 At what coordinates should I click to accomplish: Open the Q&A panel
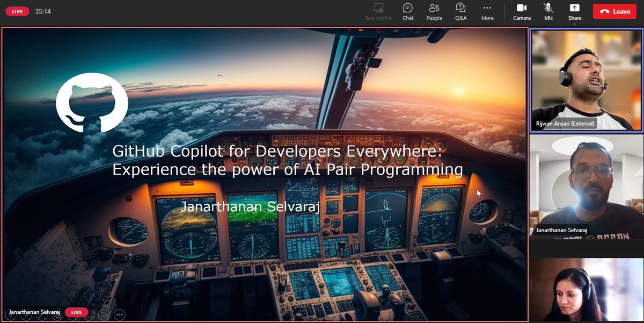pos(460,11)
